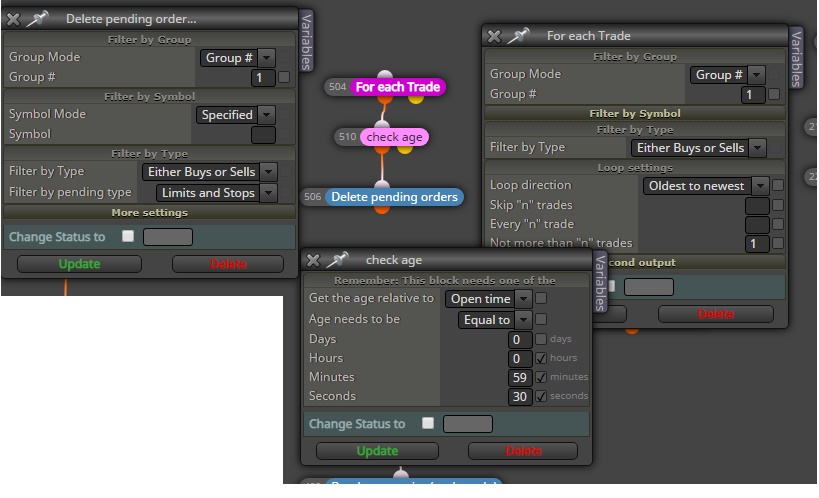Click the Days value field
This screenshot has height=498, width=819.
click(x=520, y=340)
